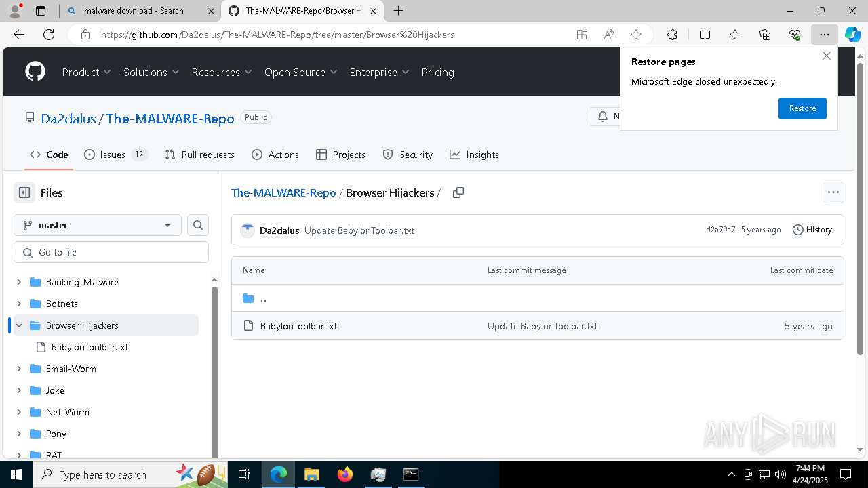Expand the Enterprise menu
Viewport: 868px width, 488px height.
[380, 72]
